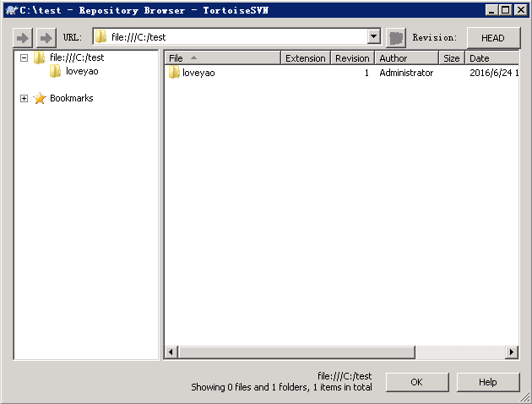This screenshot has width=532, height=404.
Task: Click the Help button
Action: tap(488, 382)
